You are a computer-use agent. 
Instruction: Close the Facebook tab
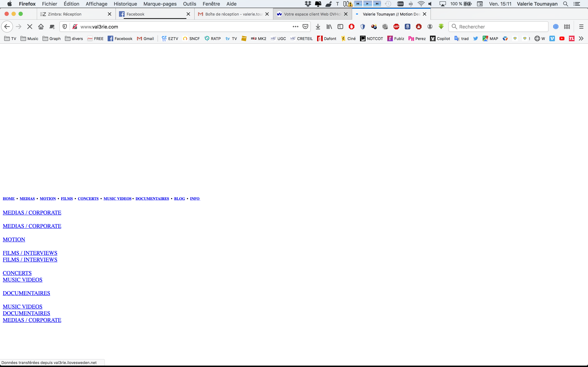pos(188,14)
